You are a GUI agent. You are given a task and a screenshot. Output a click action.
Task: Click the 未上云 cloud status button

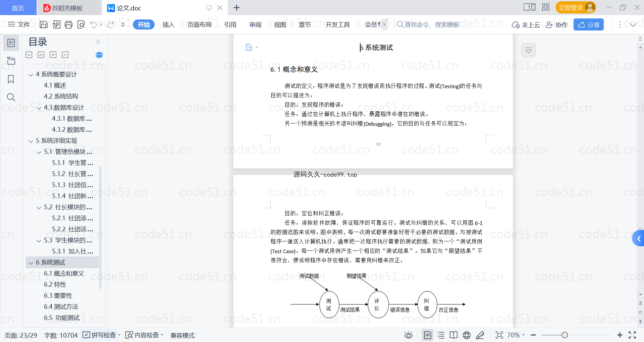(x=526, y=24)
